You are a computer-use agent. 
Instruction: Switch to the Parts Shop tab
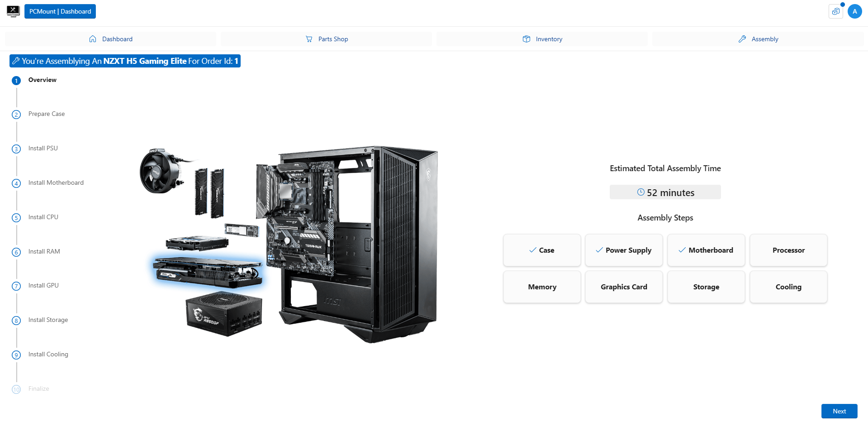tap(326, 39)
